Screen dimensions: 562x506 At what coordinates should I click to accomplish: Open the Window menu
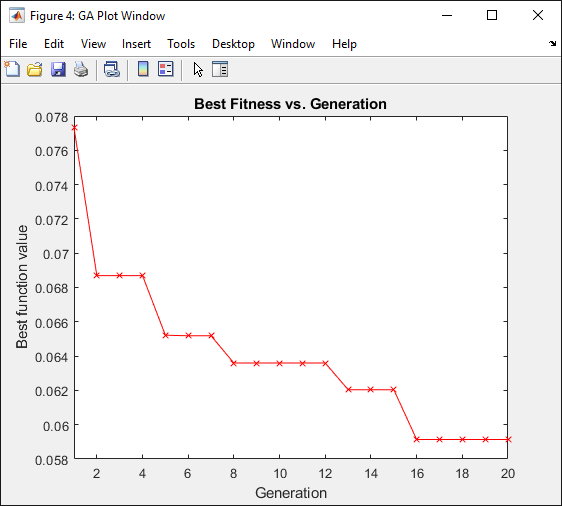coord(293,44)
